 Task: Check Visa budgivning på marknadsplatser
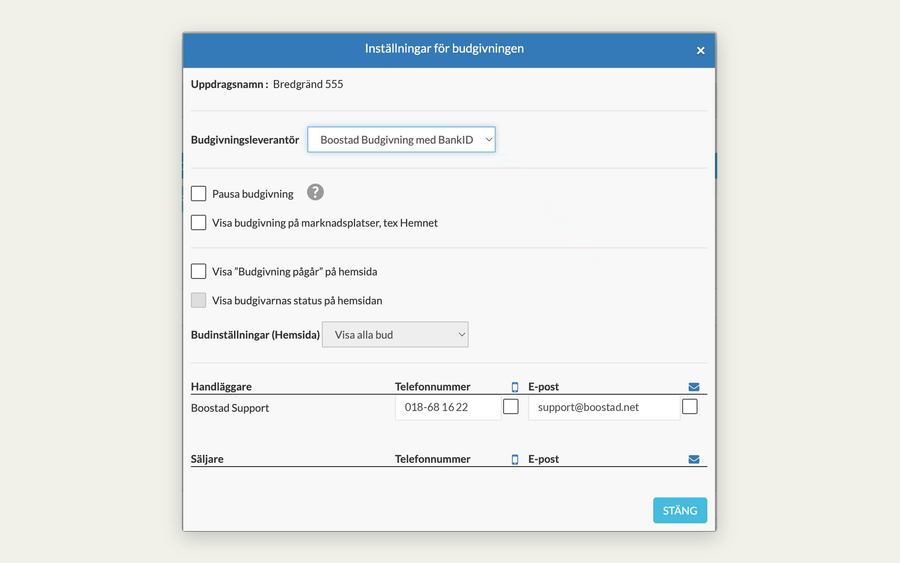tap(199, 223)
